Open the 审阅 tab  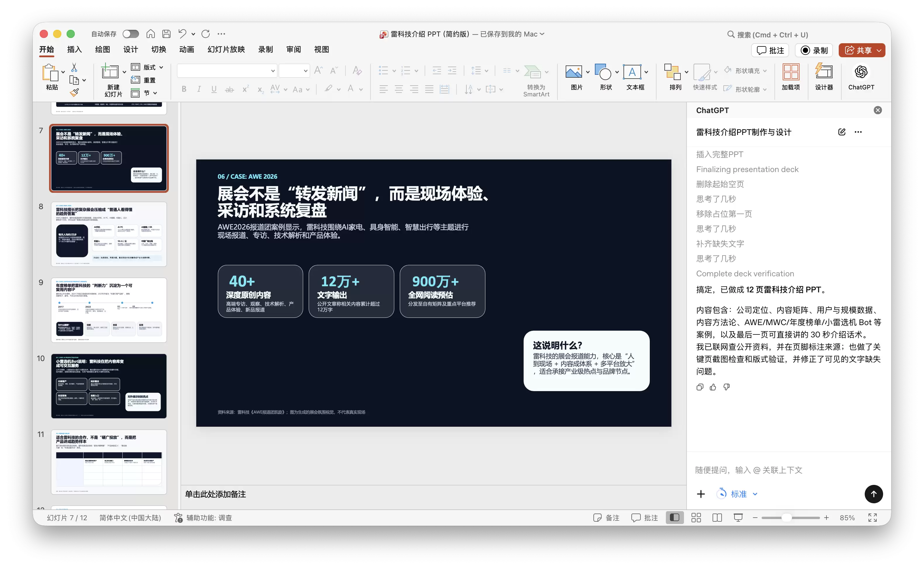point(293,49)
